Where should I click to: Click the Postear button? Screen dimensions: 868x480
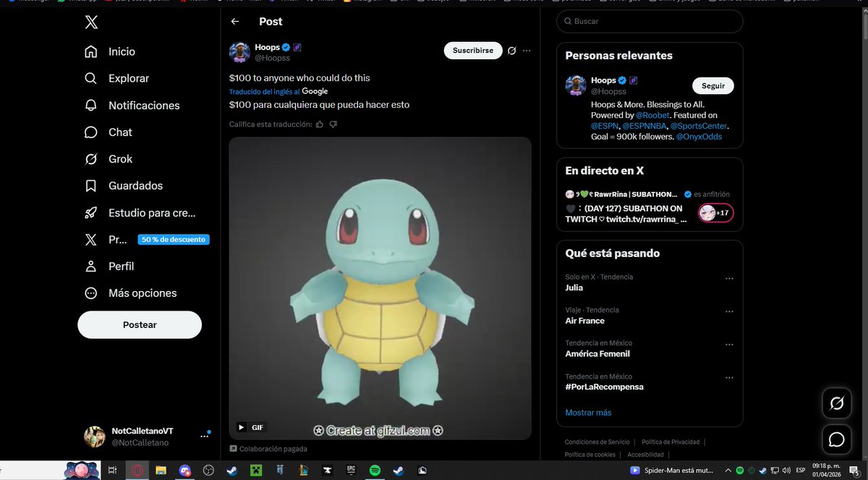click(140, 325)
